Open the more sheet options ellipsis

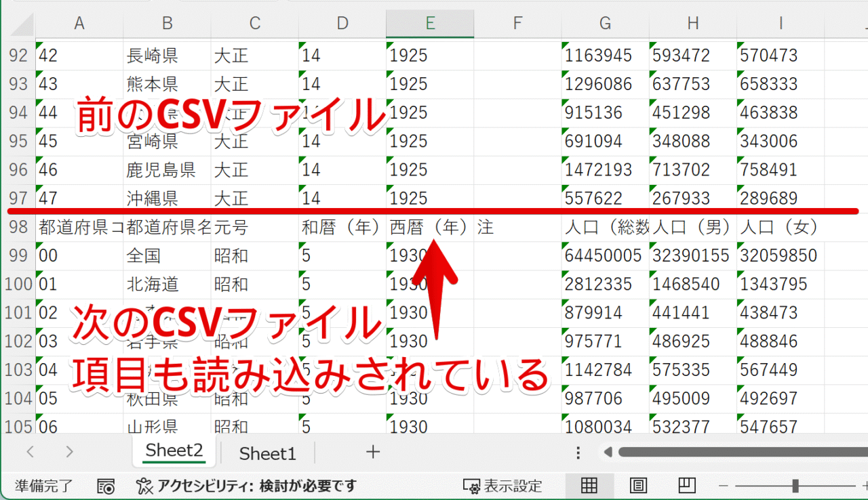(x=578, y=452)
